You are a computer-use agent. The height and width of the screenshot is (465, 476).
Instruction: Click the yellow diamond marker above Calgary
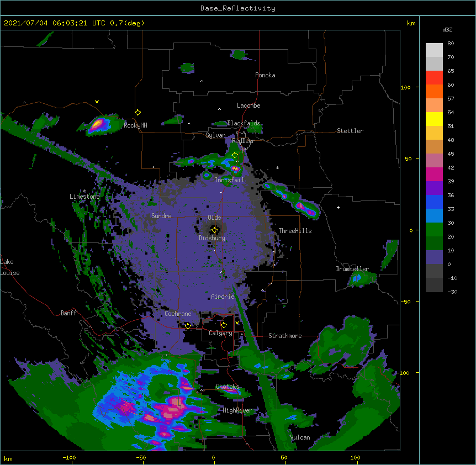[224, 325]
